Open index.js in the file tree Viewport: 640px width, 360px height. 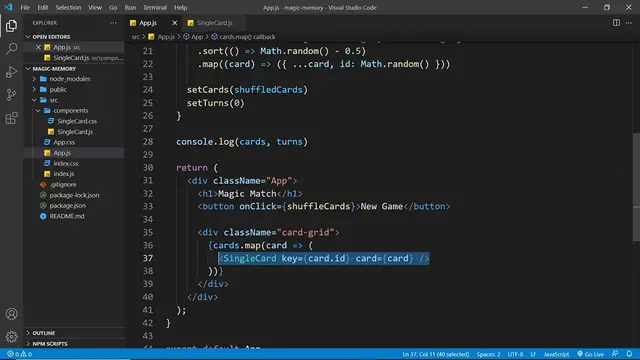click(x=64, y=174)
